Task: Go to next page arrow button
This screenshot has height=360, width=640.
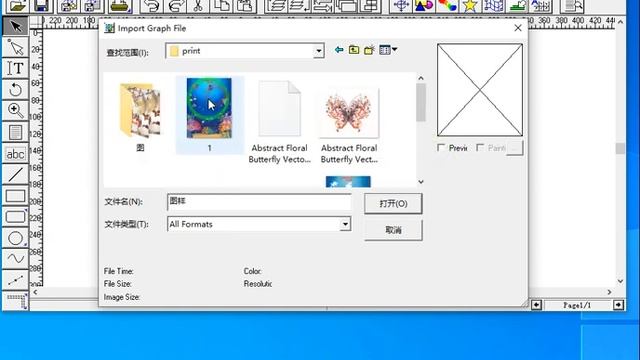Action: click(x=618, y=305)
